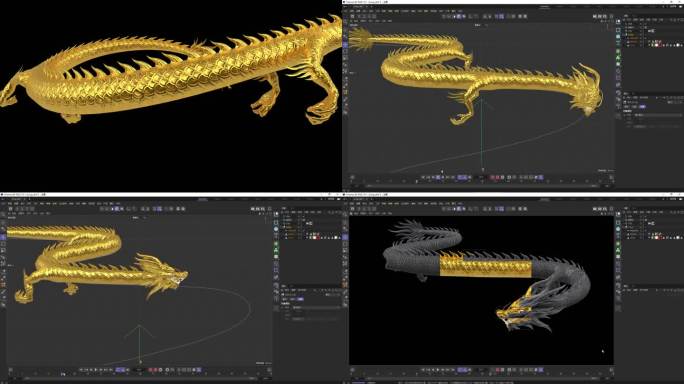The image size is (684, 384).
Task: Click blue sphere icon beside the dragon-head spline viewport
Action: (x=276, y=229)
